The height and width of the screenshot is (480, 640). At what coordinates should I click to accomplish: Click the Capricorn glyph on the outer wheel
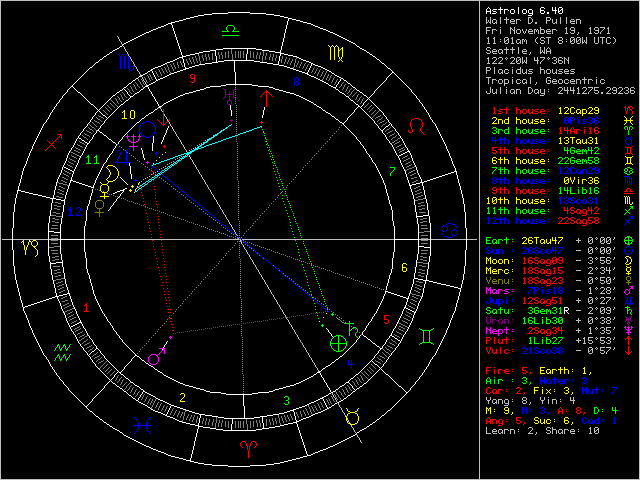(30, 248)
